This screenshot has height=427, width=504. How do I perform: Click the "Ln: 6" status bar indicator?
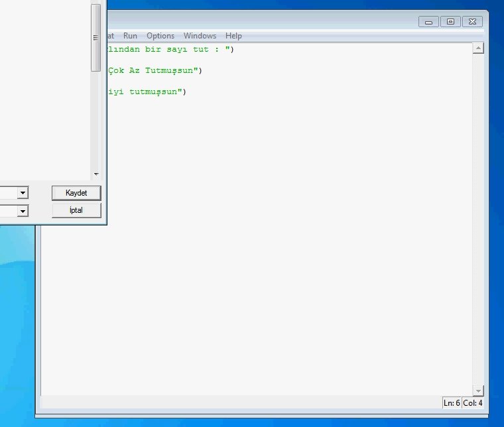pos(452,403)
